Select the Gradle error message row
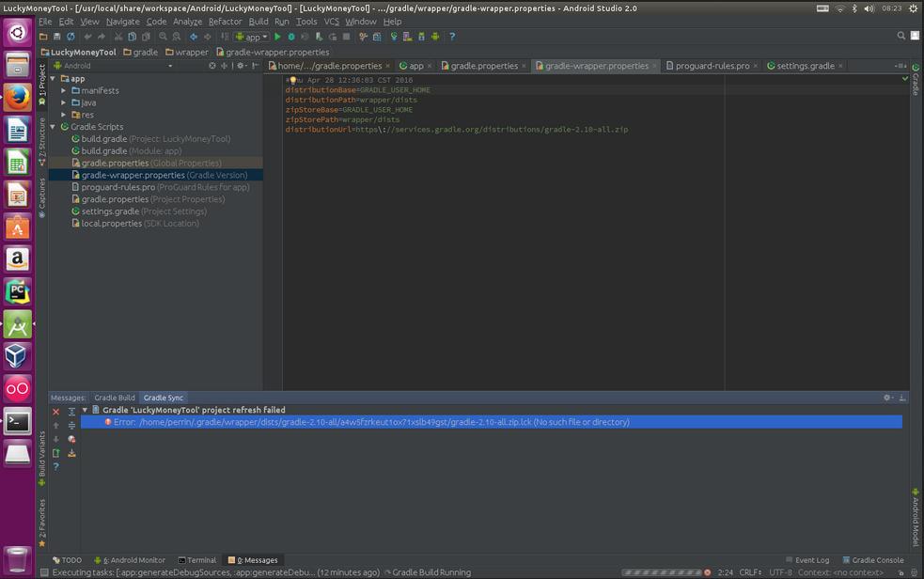 tap(492, 422)
